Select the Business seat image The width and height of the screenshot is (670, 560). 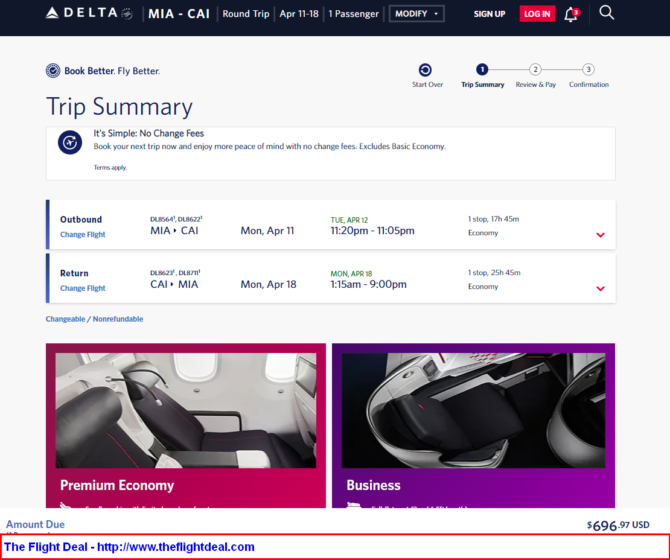[x=473, y=410]
